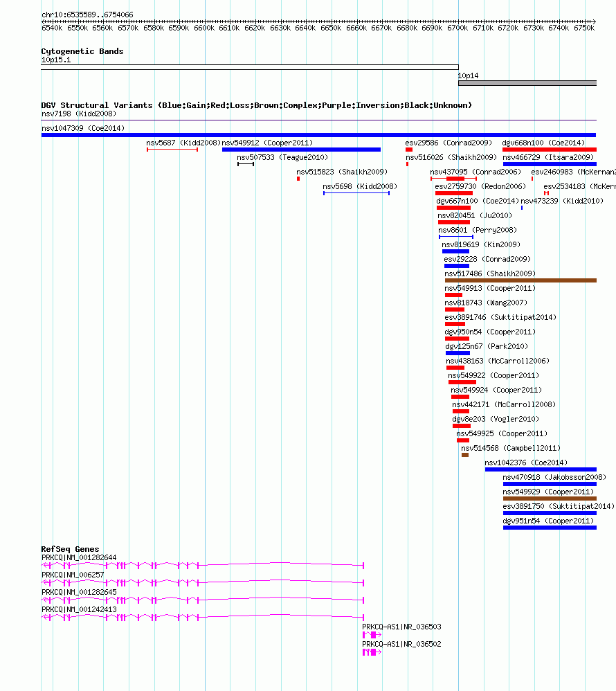
Task: Open PRKCQ-AS1|NR_036502 gene label
Action: pyautogui.click(x=401, y=644)
